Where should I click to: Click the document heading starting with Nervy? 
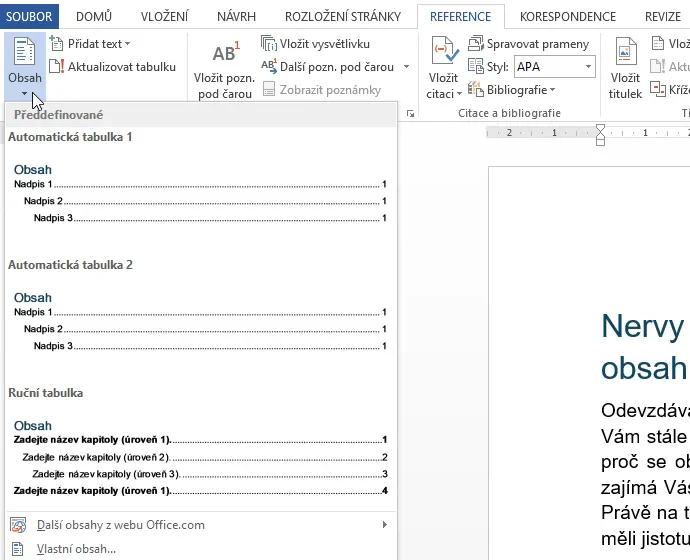coord(645,348)
